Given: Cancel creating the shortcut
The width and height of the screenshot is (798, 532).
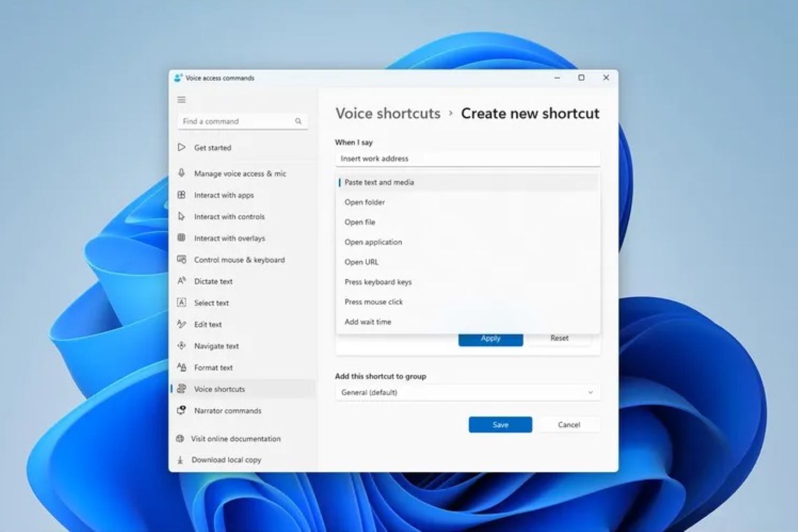Looking at the screenshot, I should tap(569, 425).
